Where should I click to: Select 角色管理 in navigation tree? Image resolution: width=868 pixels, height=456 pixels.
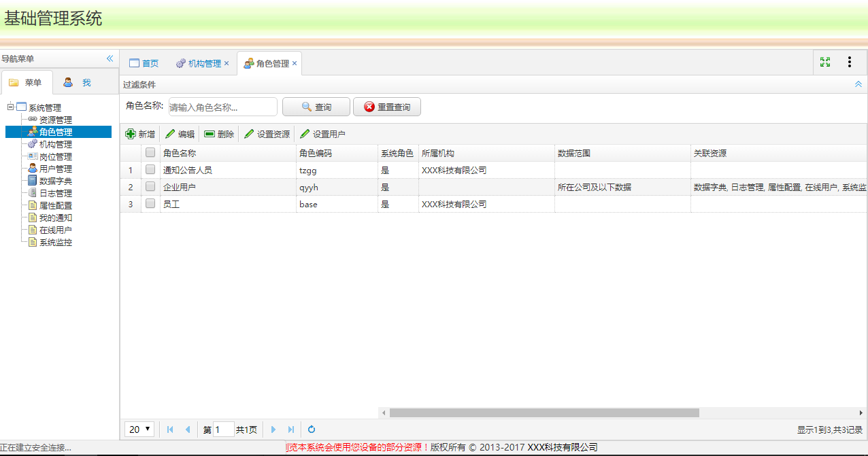pos(56,132)
